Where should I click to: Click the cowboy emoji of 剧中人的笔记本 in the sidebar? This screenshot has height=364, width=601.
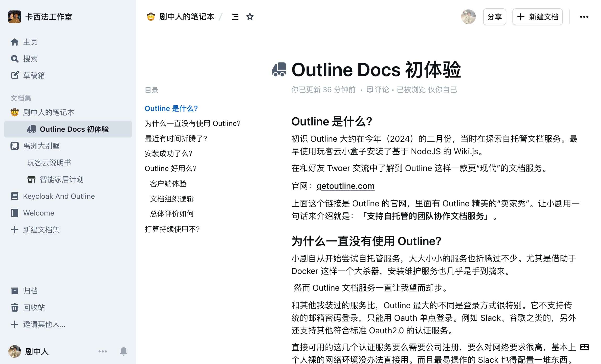coord(15,112)
